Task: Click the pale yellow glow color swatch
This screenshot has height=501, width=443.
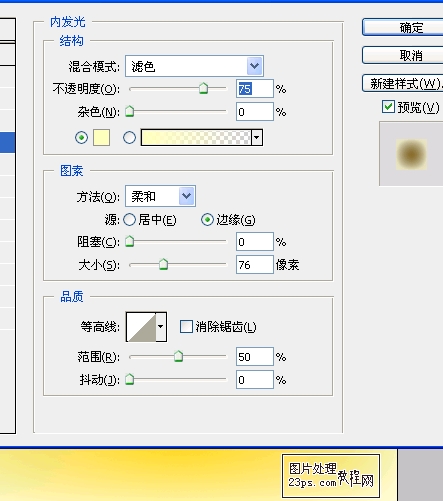Action: (101, 137)
